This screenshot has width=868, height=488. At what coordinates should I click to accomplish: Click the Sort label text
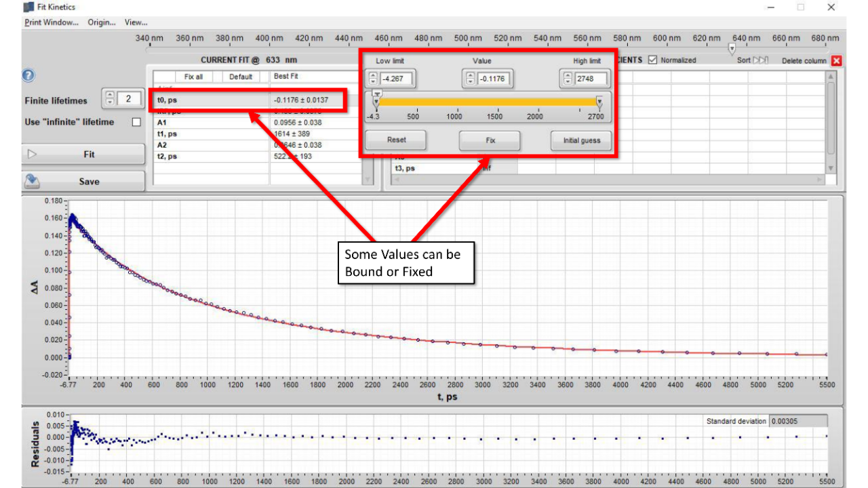[x=744, y=60]
